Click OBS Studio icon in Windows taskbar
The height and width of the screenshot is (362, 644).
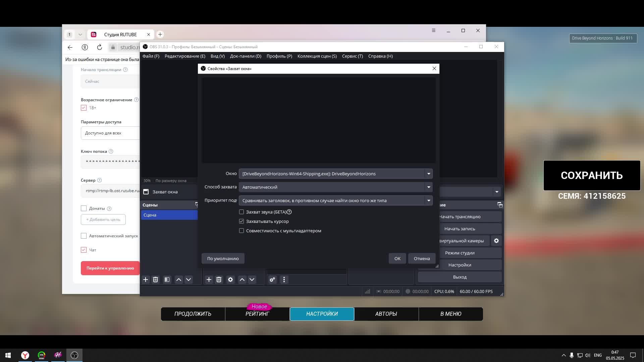point(74,355)
